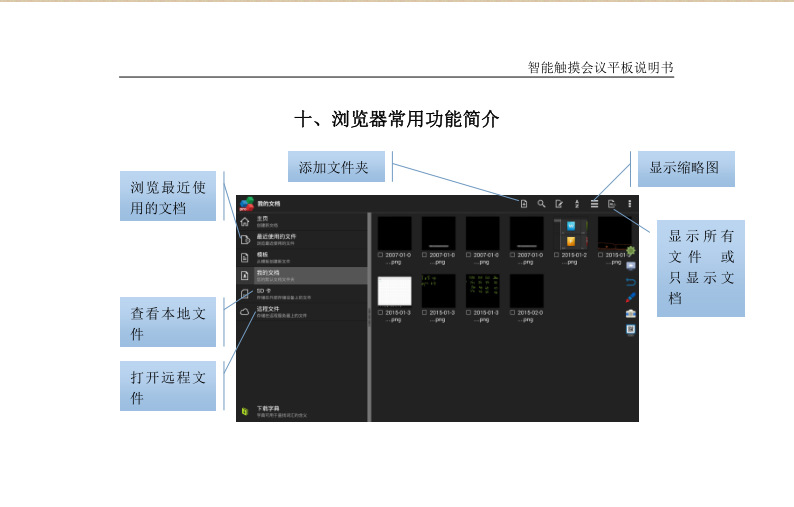Click the template document icon beside 模板

(245, 258)
